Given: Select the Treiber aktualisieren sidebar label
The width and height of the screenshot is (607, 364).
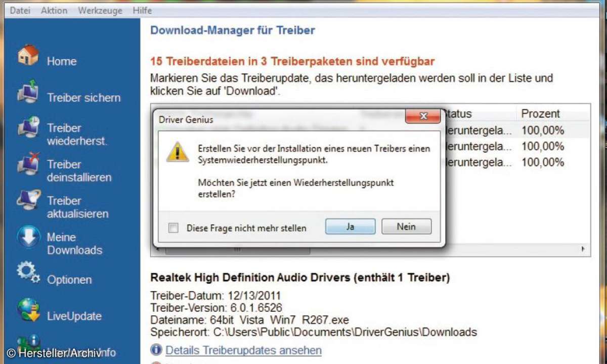Looking at the screenshot, I should click(x=78, y=207).
